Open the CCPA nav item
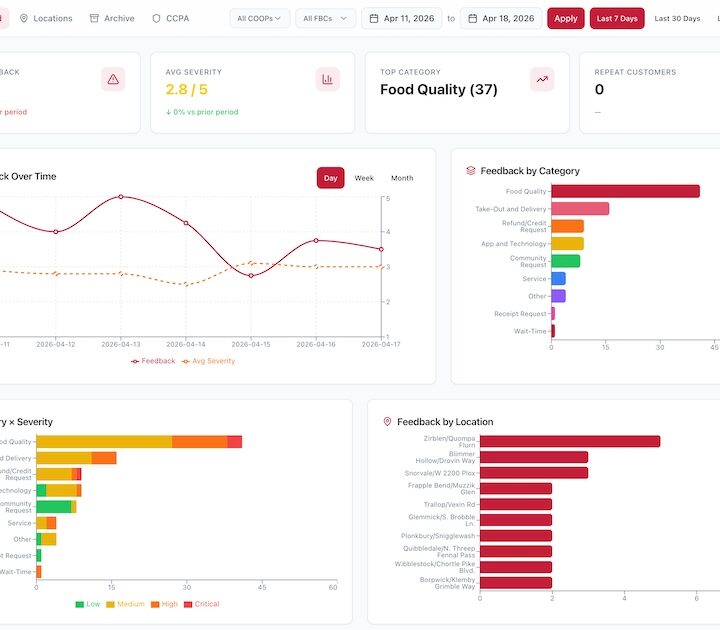 click(171, 18)
